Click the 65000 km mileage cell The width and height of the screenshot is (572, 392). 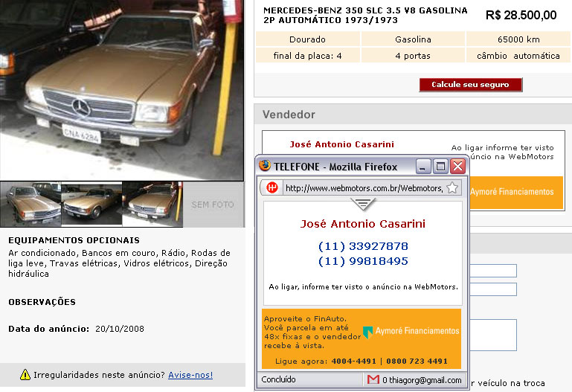pyautogui.click(x=518, y=39)
